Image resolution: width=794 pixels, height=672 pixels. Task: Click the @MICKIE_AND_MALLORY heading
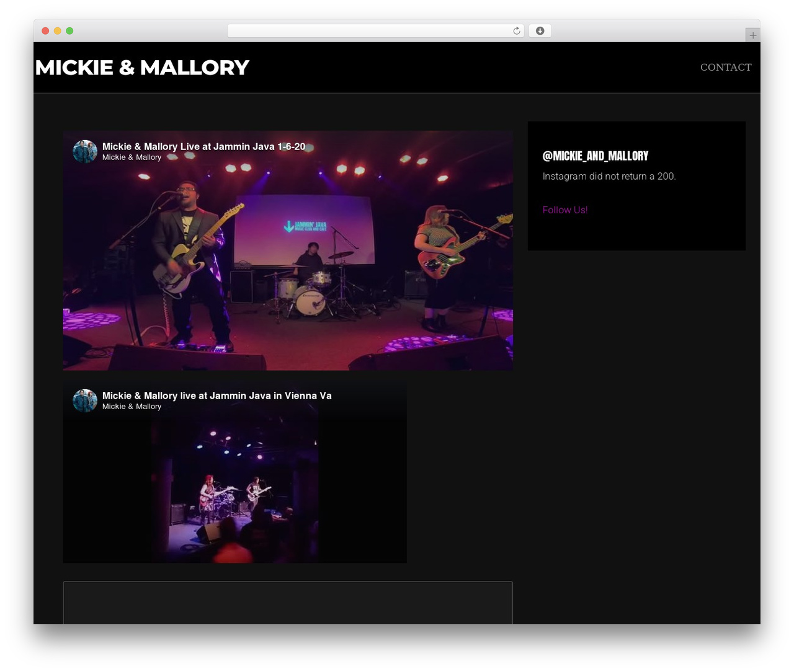click(x=595, y=156)
